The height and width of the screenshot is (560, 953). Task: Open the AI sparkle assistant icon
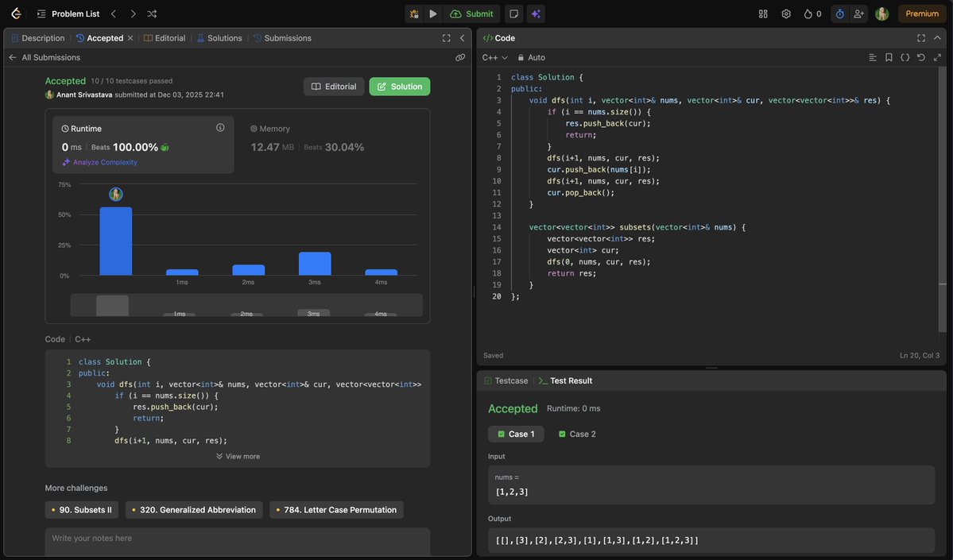pyautogui.click(x=536, y=14)
